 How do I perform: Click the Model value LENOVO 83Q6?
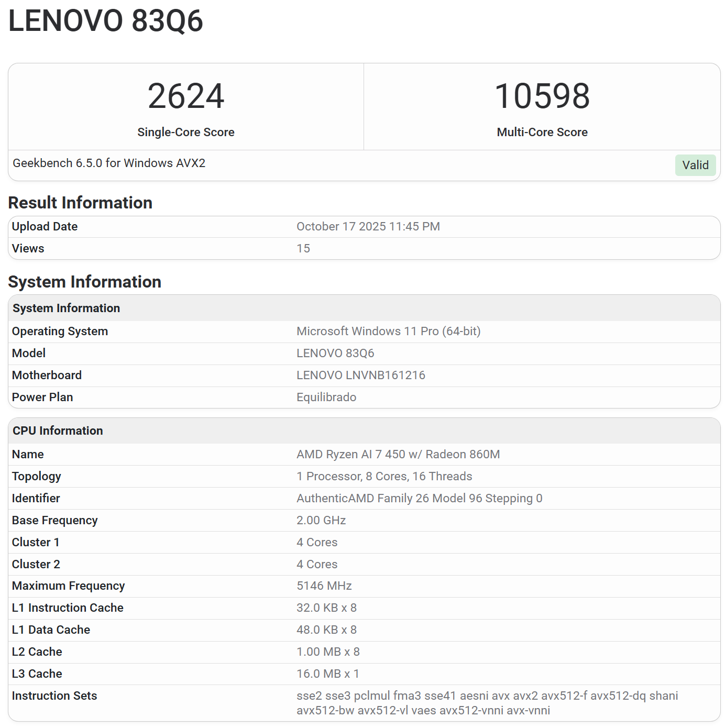335,353
